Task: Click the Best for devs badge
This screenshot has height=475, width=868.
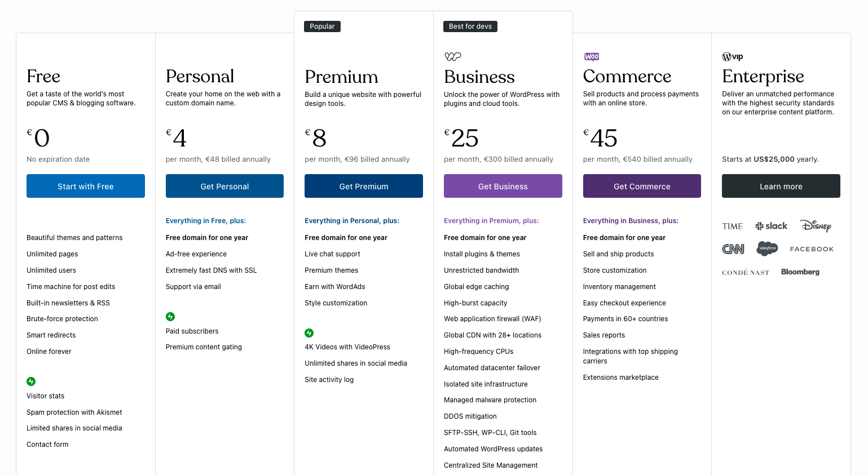Action: [x=470, y=26]
